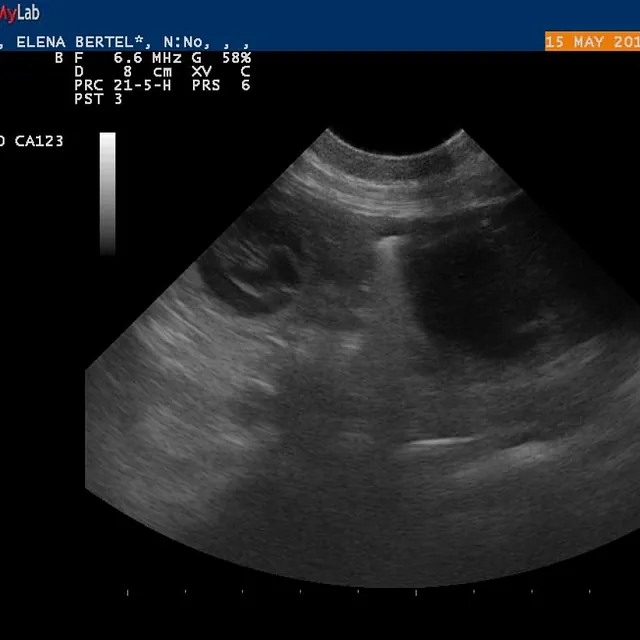
Task: Click the PST 3 post-processing value
Action: tap(95, 100)
